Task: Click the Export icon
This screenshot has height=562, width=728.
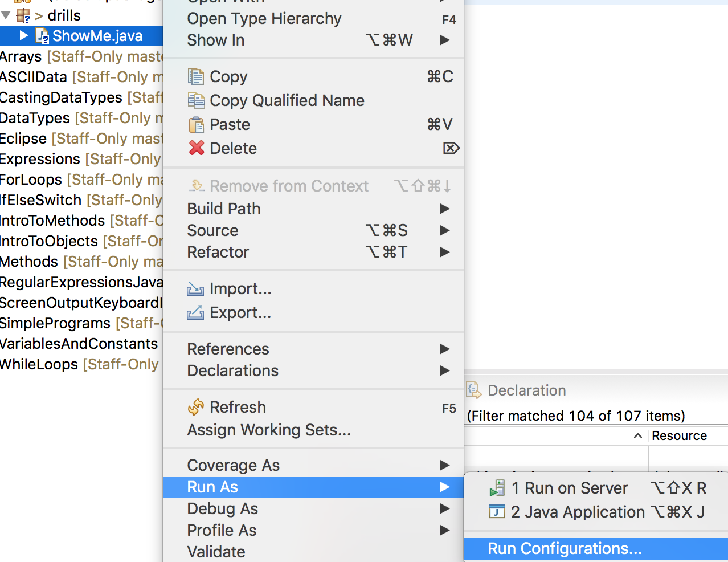Action: (195, 313)
